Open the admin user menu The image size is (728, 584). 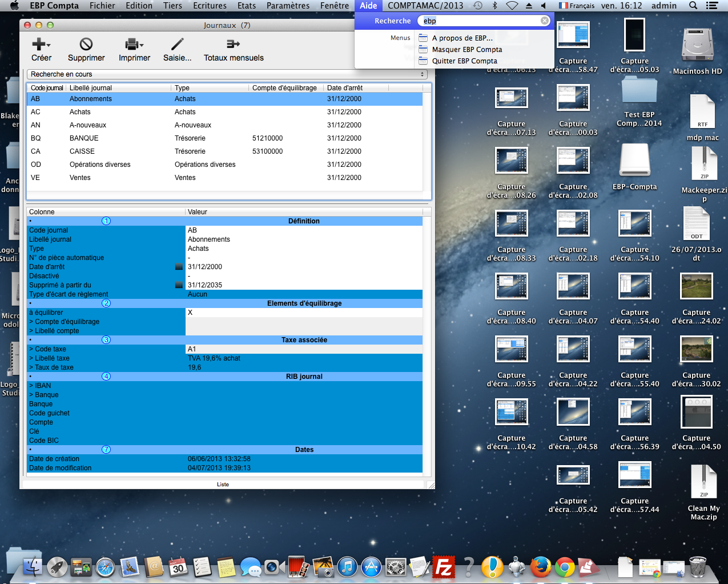tap(664, 6)
